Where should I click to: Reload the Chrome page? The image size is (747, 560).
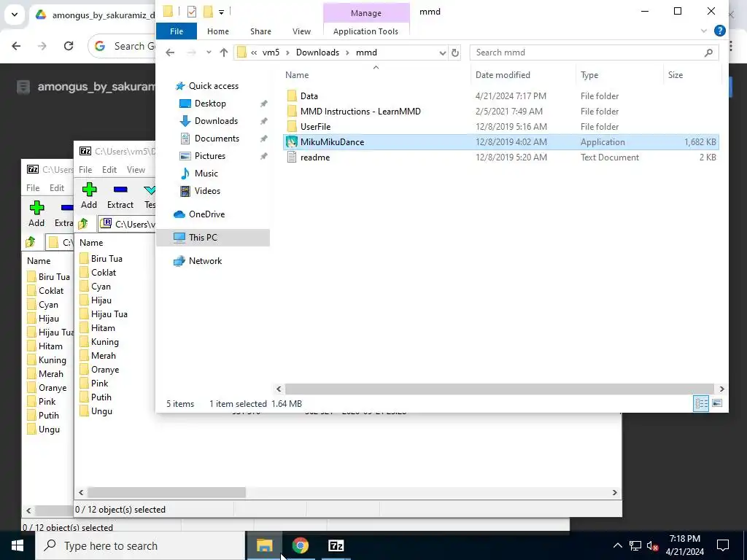pos(69,46)
